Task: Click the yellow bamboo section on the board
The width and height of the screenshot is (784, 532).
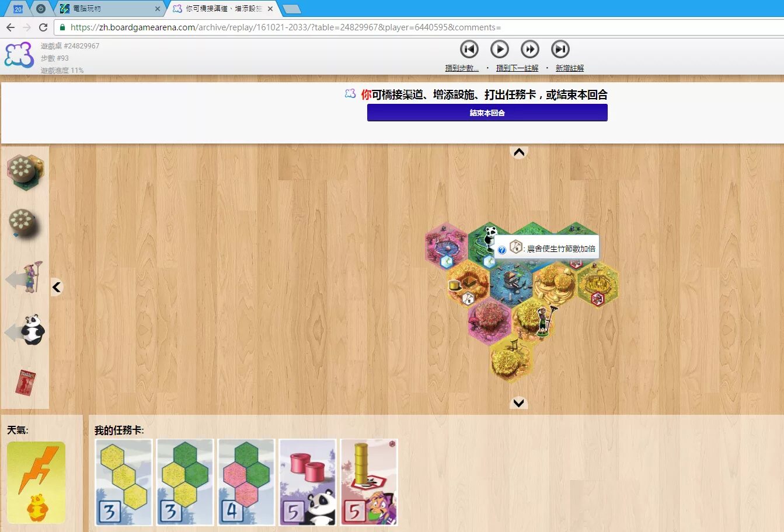Action: coord(455,285)
